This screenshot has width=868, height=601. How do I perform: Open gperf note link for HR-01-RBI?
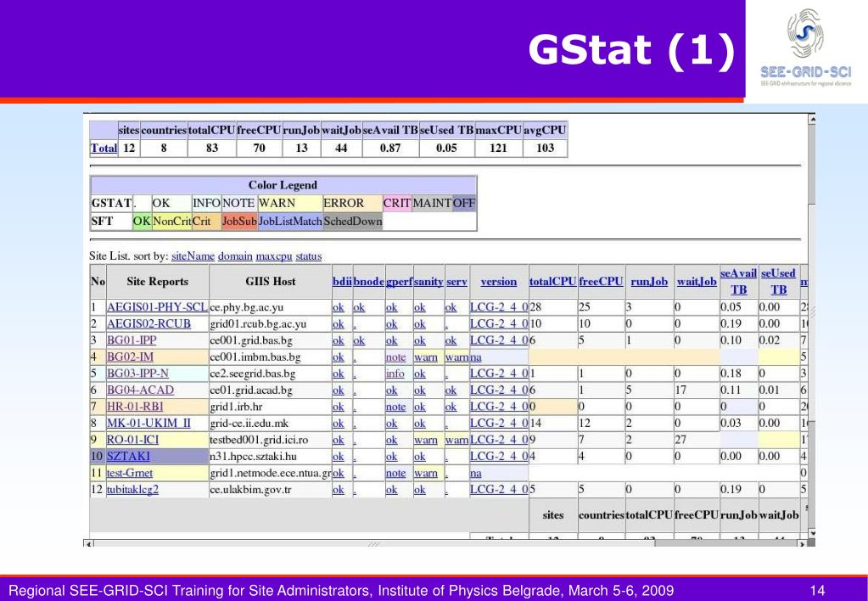[x=395, y=407]
